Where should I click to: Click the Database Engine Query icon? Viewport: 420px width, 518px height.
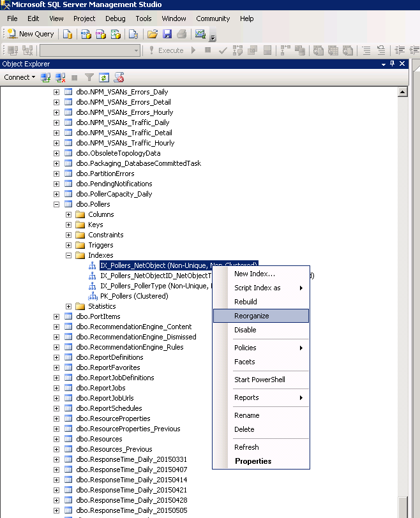point(68,34)
